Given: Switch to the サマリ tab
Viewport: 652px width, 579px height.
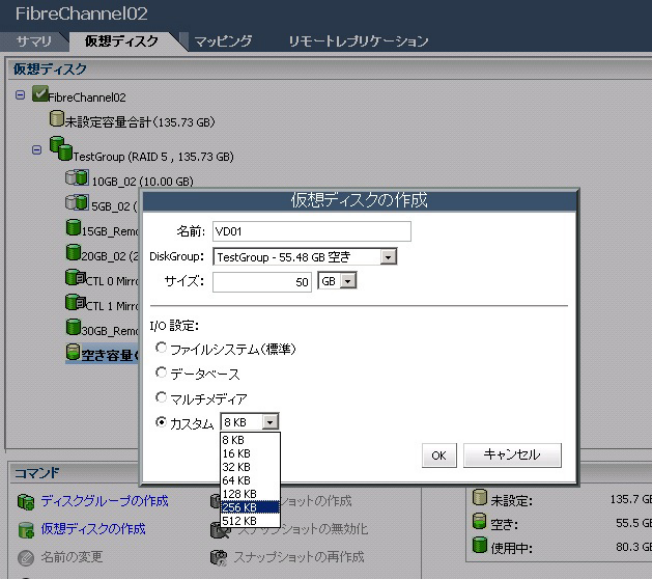Looking at the screenshot, I should click(33, 42).
